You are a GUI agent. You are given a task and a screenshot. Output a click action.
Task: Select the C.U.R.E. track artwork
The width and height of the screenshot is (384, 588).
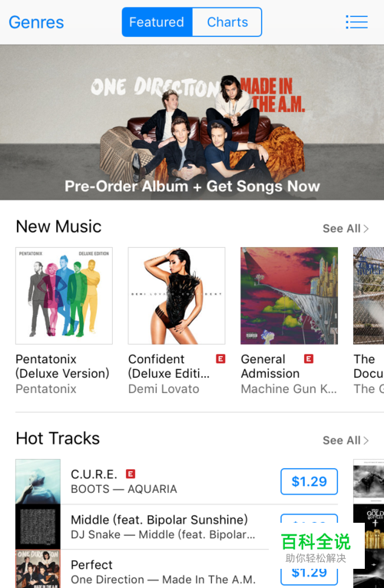pos(38,481)
